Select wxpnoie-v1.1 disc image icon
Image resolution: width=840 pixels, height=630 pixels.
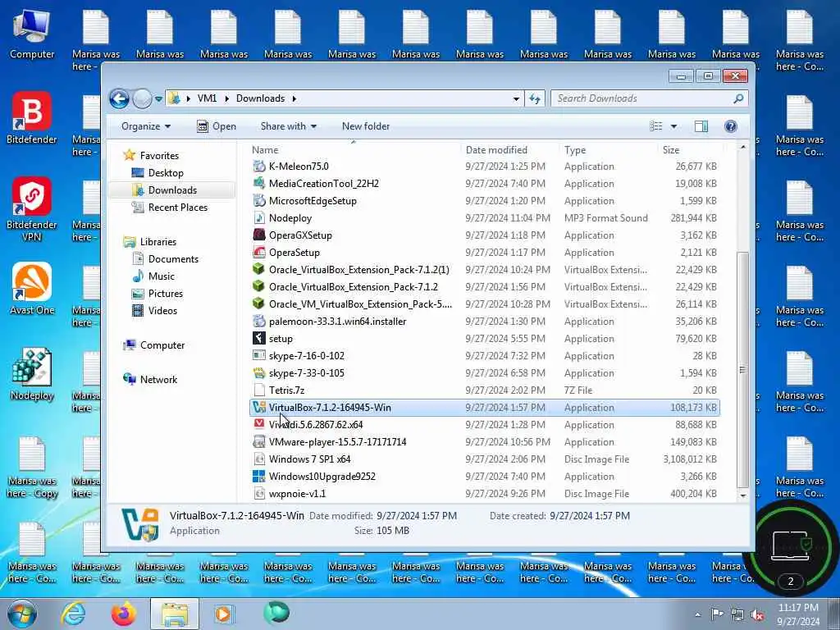(259, 493)
